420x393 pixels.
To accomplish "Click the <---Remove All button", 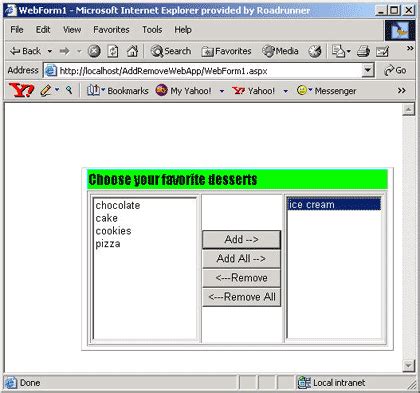I will click(242, 297).
